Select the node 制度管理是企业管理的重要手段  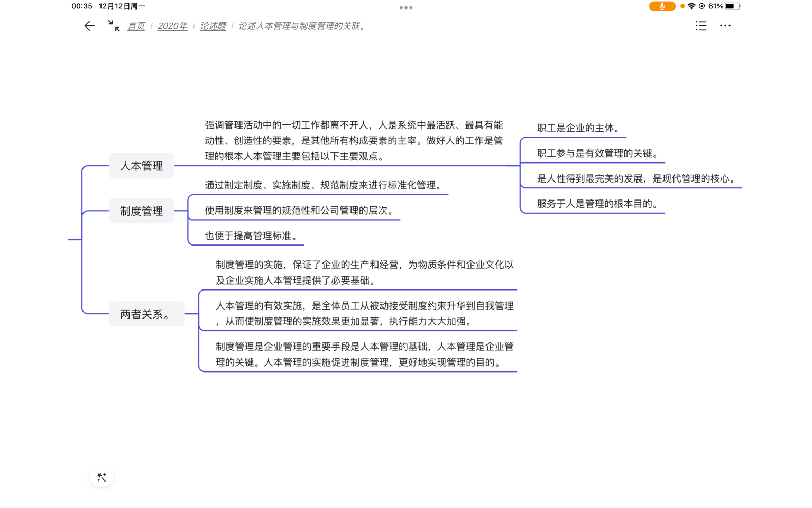[364, 355]
